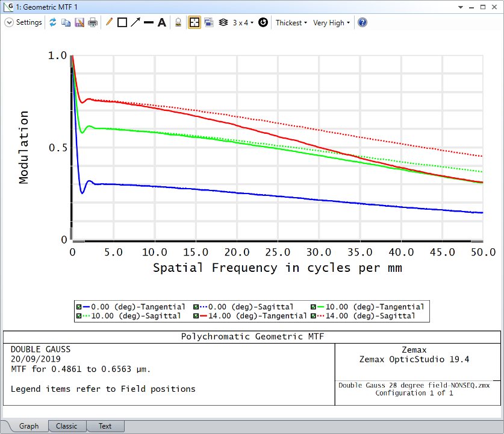Click the circular reset zoom icon
This screenshot has width=504, height=434.
pyautogui.click(x=263, y=22)
